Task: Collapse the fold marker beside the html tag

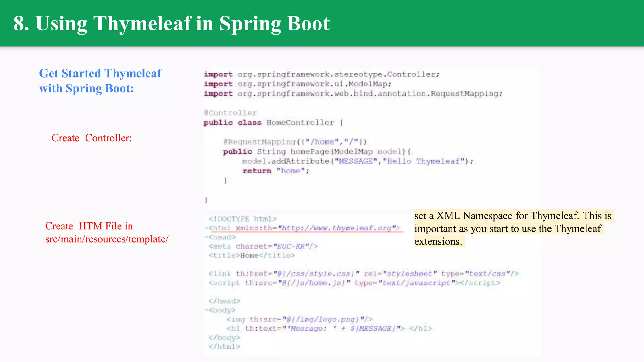Action: (206, 228)
